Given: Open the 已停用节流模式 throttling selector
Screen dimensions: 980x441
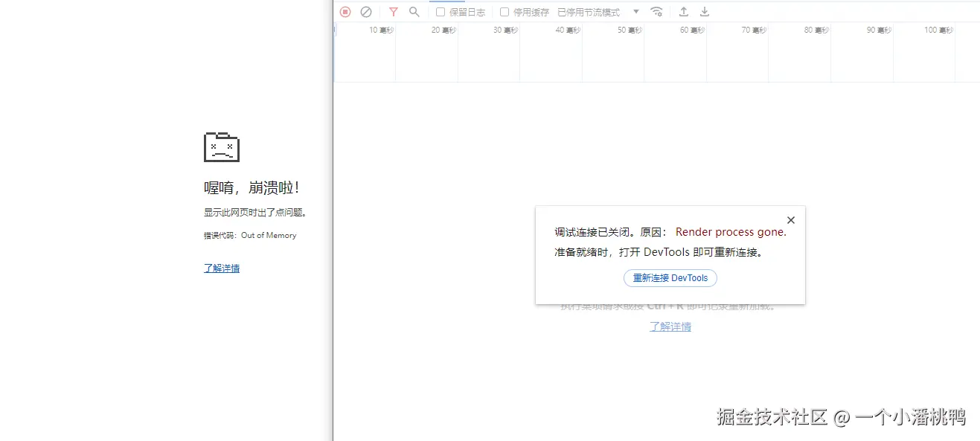Looking at the screenshot, I should pyautogui.click(x=586, y=11).
